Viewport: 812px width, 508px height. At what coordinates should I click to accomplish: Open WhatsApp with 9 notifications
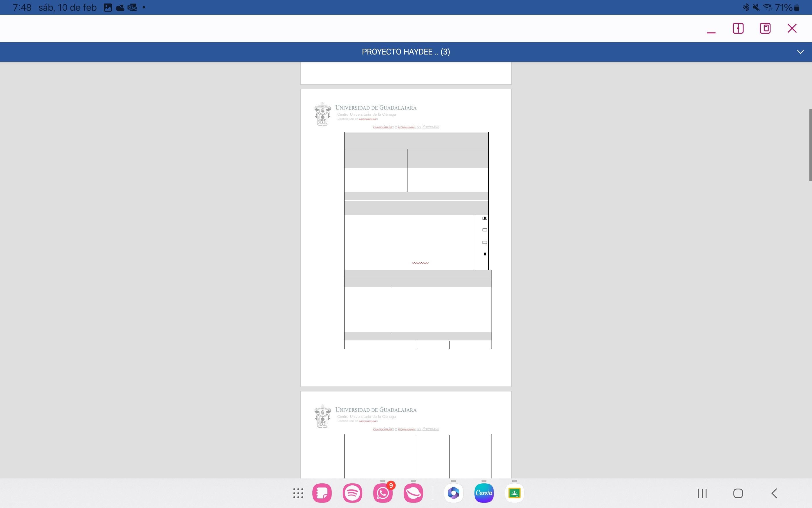383,493
